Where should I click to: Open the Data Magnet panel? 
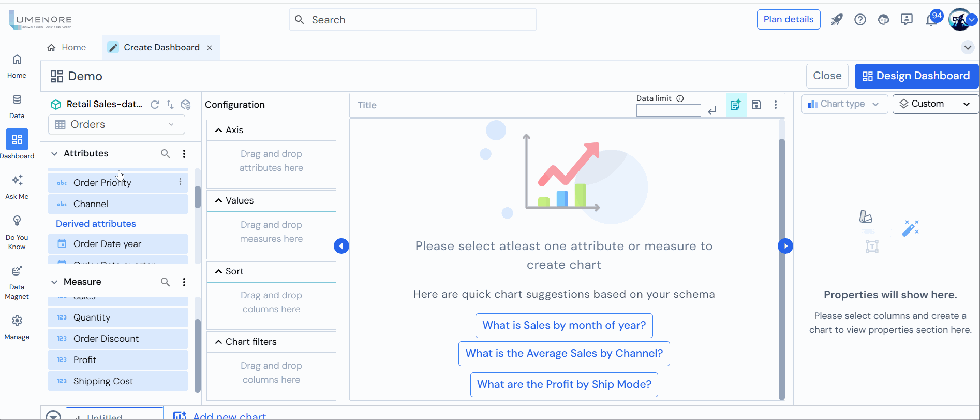(x=17, y=281)
